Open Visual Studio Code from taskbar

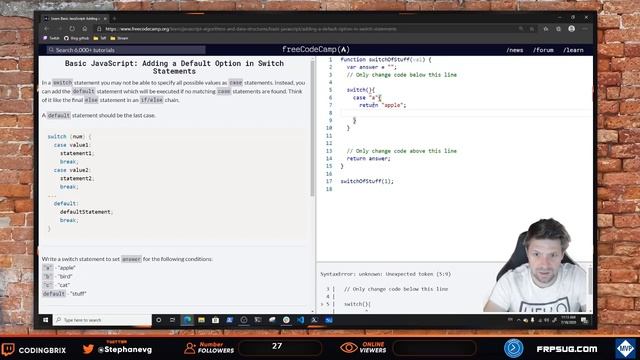tap(300, 320)
